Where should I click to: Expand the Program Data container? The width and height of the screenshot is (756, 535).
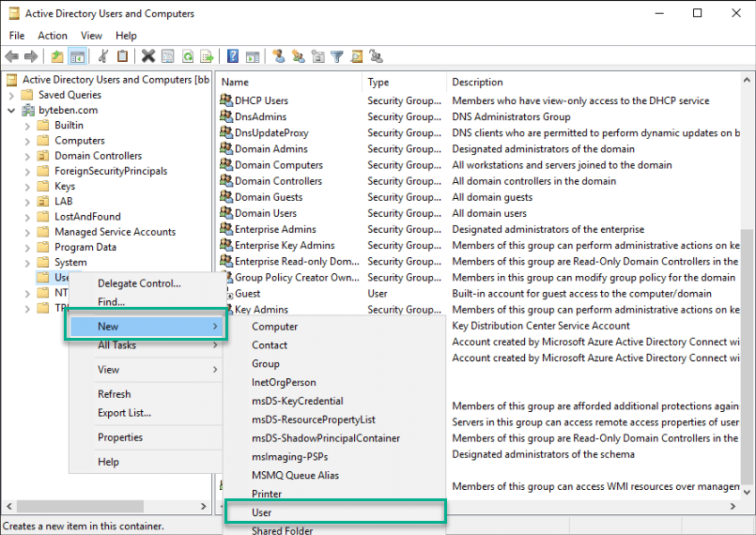[x=27, y=248]
